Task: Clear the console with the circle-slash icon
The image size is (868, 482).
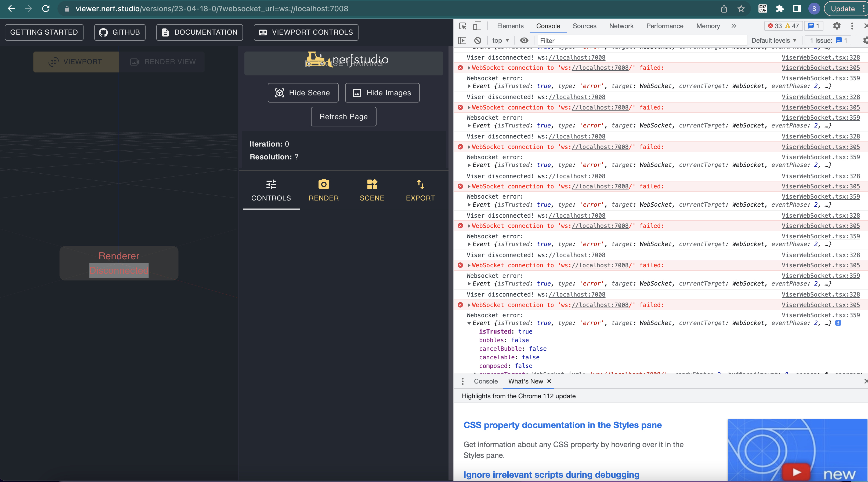Action: (x=478, y=40)
